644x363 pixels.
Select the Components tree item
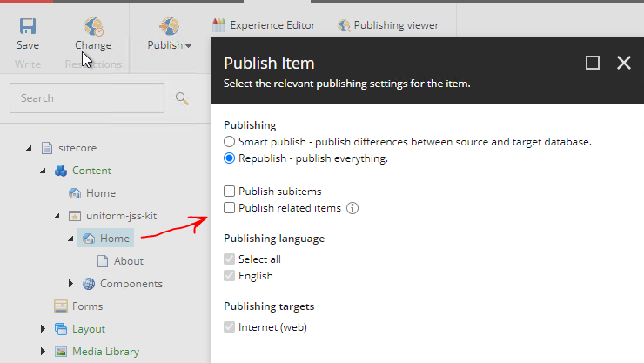point(131,284)
